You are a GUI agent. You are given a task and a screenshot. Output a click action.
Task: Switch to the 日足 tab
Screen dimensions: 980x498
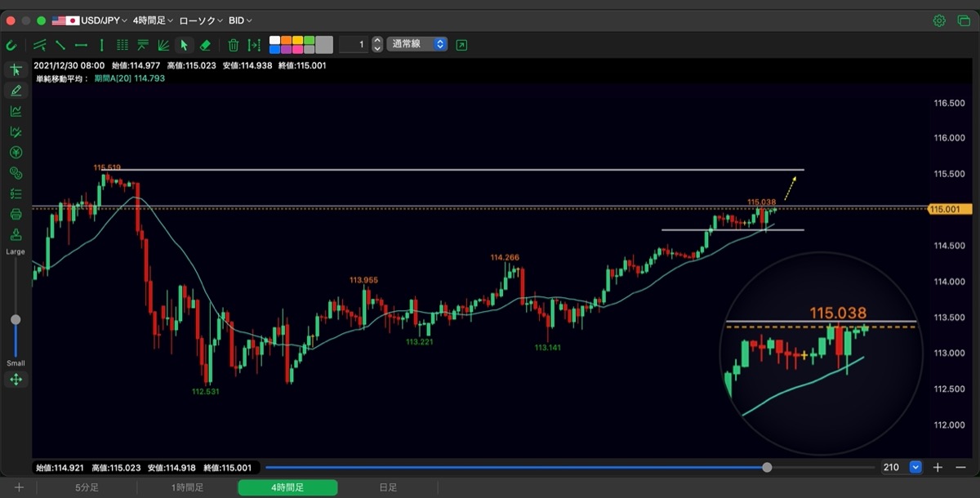coord(388,487)
